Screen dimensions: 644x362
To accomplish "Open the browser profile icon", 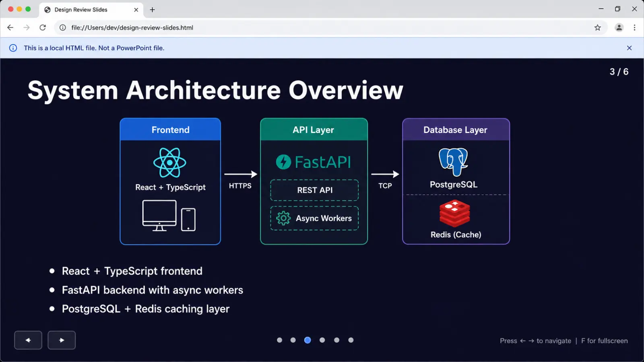I will tap(619, 27).
